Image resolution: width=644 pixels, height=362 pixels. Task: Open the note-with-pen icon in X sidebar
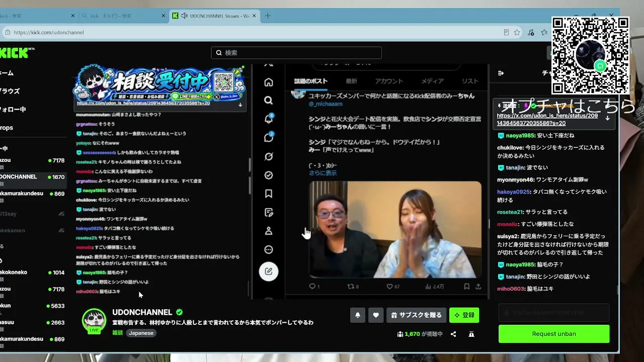click(x=269, y=212)
